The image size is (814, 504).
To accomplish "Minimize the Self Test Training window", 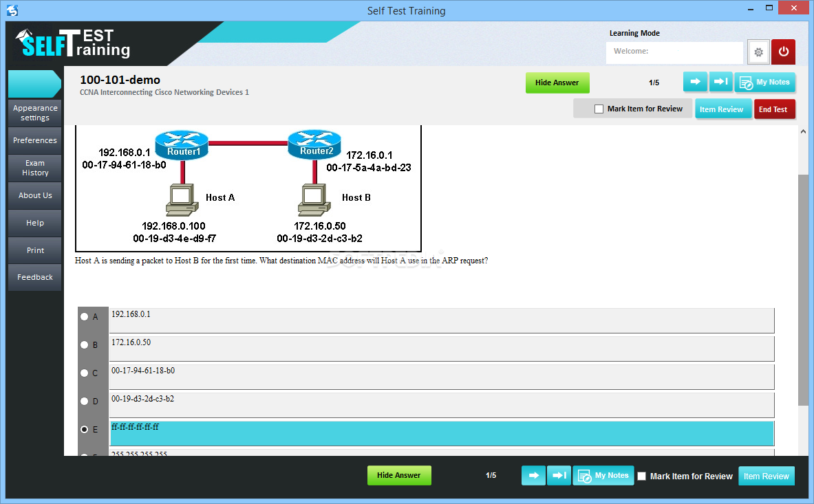I will pos(751,9).
